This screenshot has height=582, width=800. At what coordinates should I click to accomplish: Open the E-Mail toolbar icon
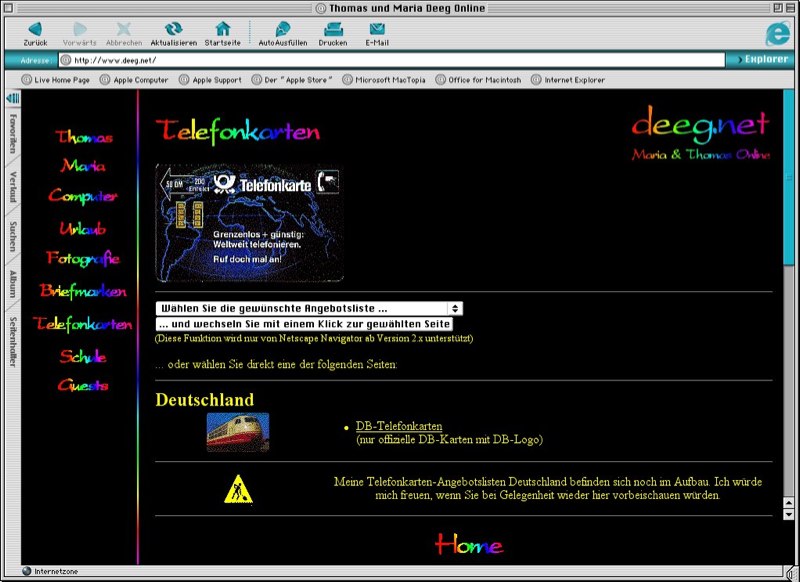pyautogui.click(x=377, y=29)
